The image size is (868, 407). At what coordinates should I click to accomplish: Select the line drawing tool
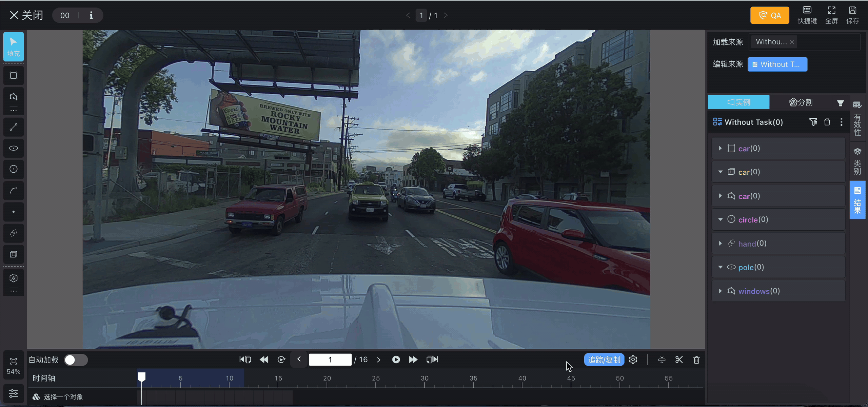[14, 127]
